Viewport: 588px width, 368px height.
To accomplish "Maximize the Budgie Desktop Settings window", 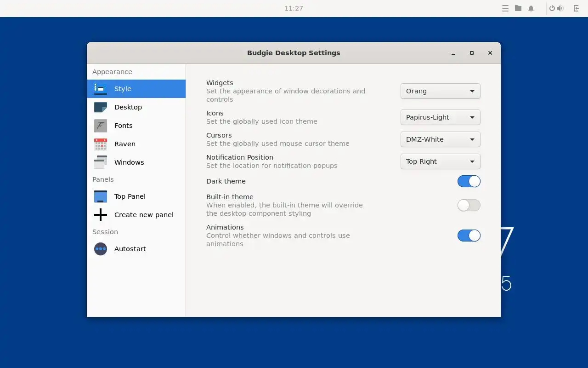I will pos(472,53).
